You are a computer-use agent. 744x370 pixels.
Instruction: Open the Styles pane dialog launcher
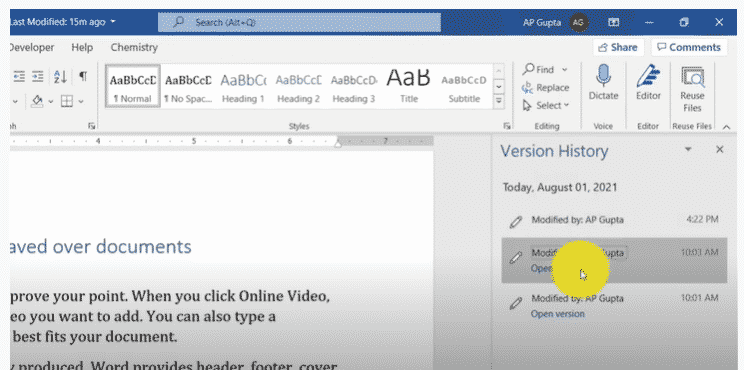click(507, 126)
